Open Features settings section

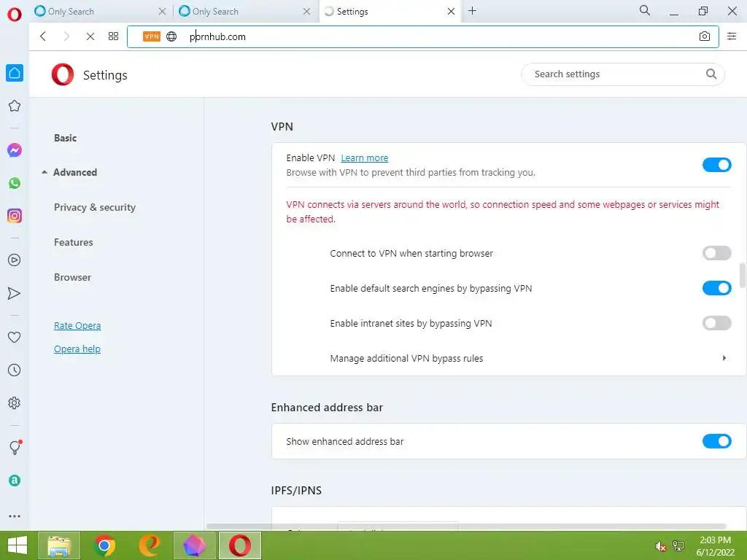click(74, 242)
